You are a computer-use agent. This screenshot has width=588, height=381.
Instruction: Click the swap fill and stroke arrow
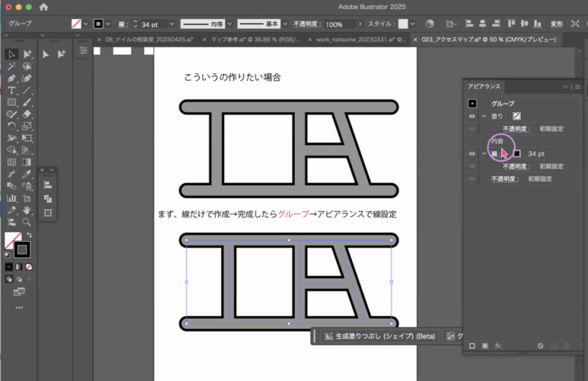29,235
